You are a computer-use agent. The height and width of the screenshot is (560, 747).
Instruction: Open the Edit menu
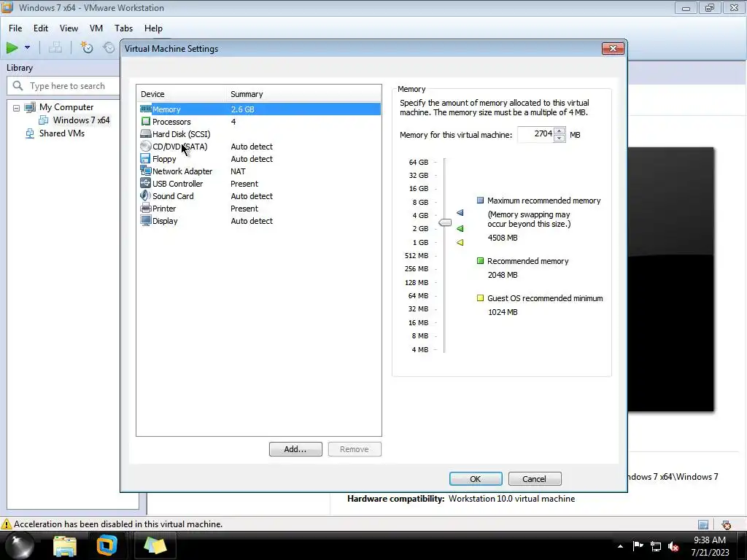tap(41, 28)
